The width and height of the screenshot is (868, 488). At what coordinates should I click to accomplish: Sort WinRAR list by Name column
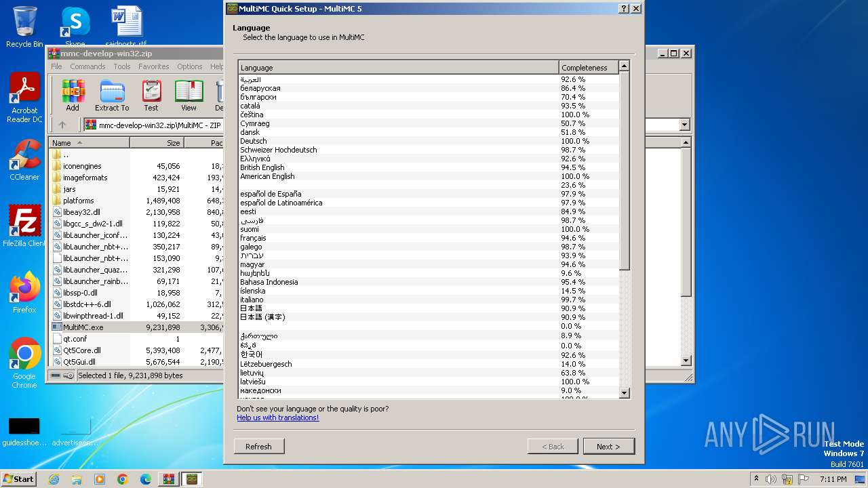[x=89, y=143]
